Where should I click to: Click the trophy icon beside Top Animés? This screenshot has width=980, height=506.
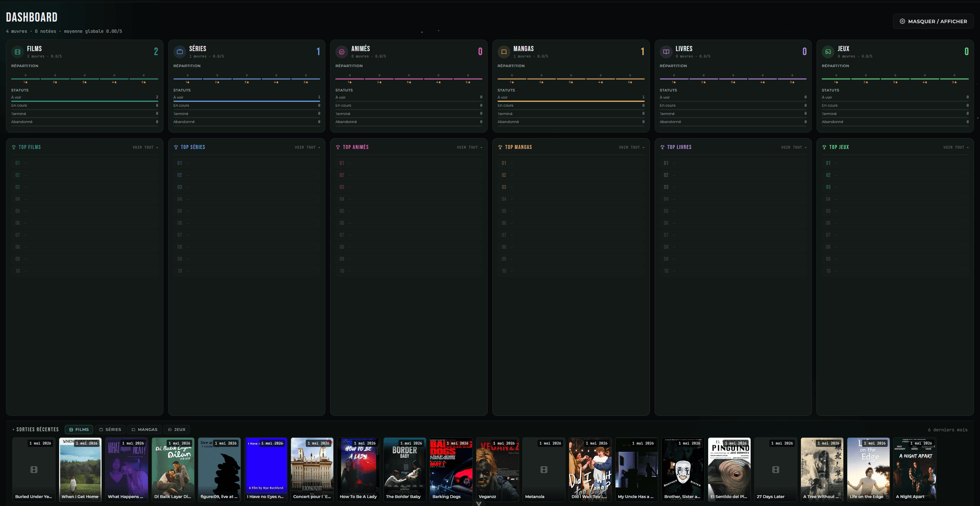338,147
